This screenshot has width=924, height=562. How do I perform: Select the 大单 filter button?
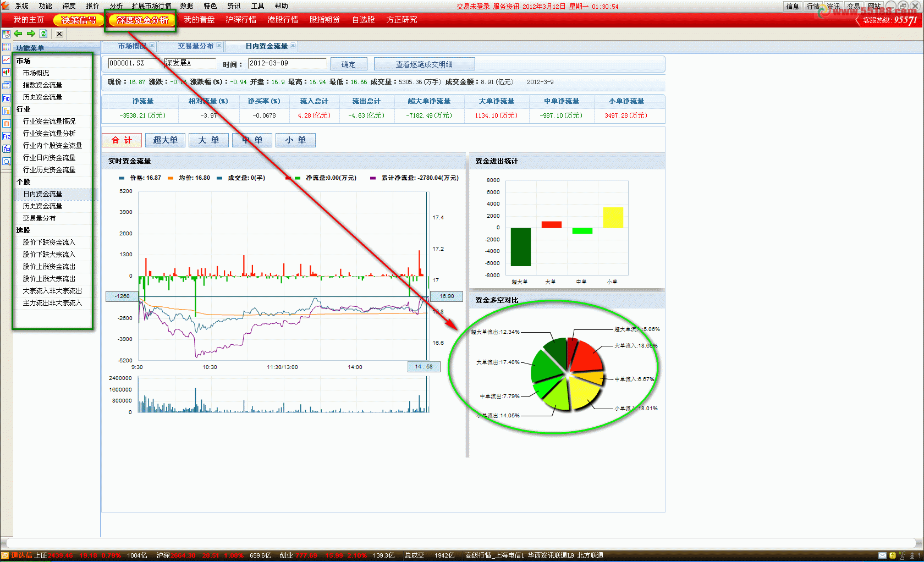coord(208,140)
